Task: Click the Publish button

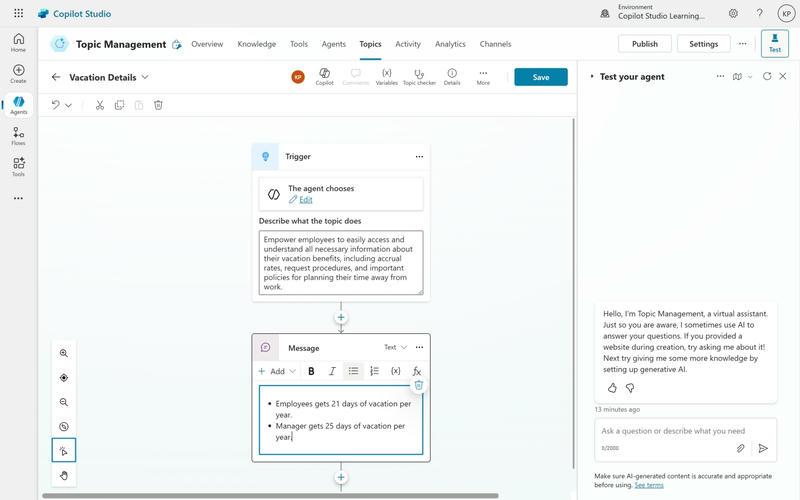Action: [x=645, y=44]
